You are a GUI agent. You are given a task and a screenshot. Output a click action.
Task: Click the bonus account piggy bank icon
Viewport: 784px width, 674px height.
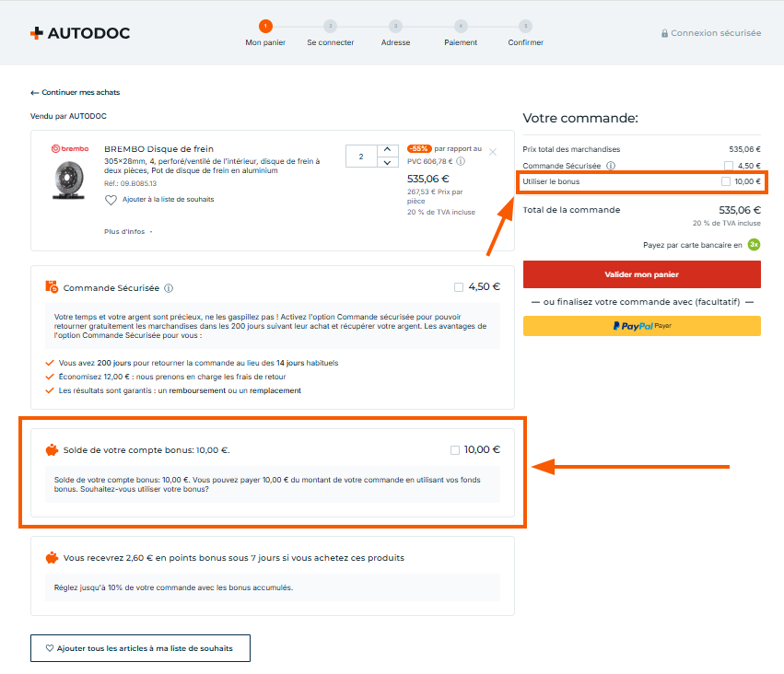coord(52,450)
